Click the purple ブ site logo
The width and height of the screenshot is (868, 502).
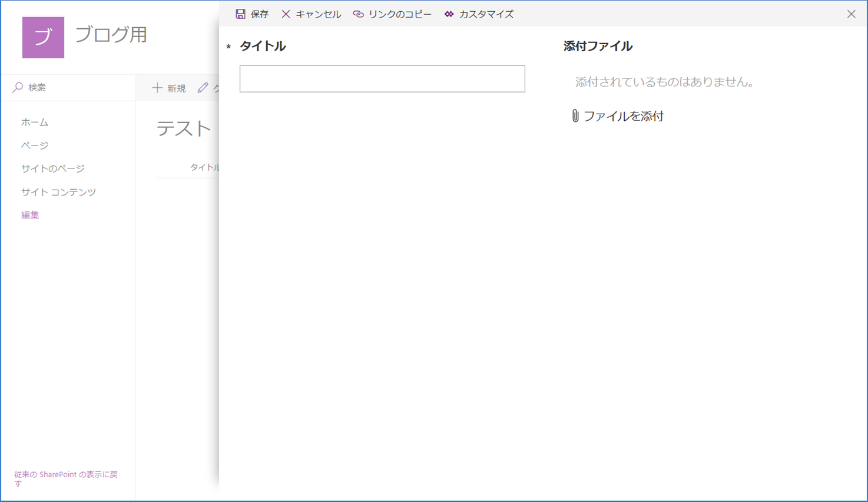[x=43, y=38]
